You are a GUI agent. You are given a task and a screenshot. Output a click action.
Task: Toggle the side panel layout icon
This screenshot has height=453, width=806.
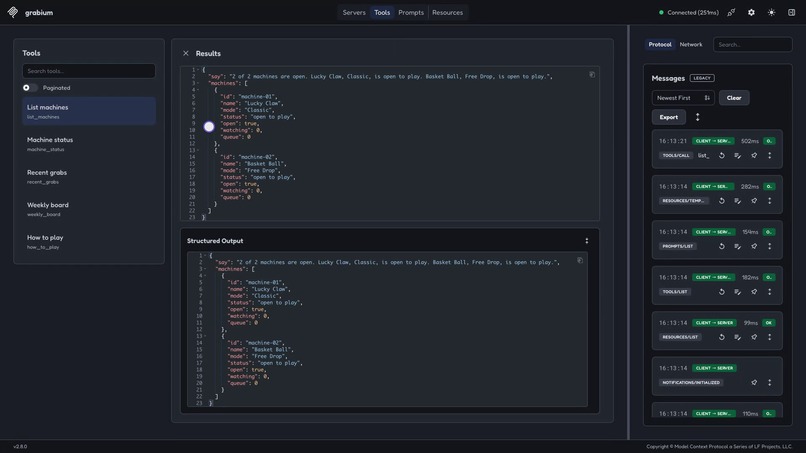coord(791,12)
